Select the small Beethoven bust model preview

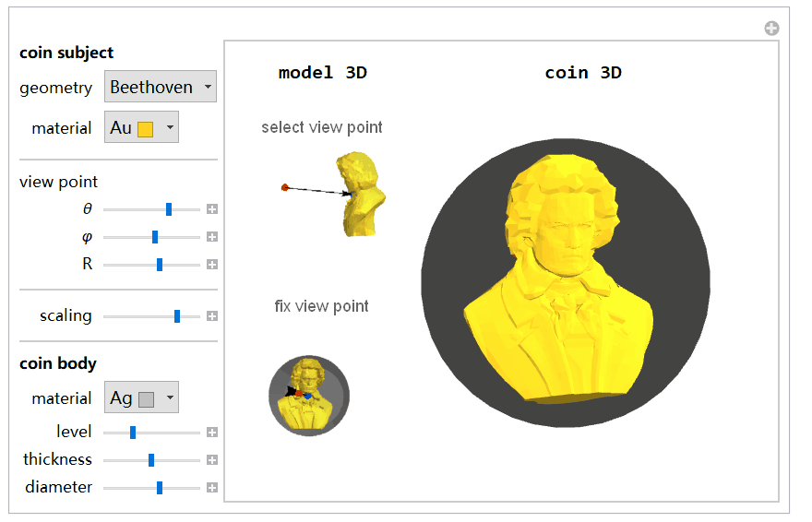coord(361,194)
